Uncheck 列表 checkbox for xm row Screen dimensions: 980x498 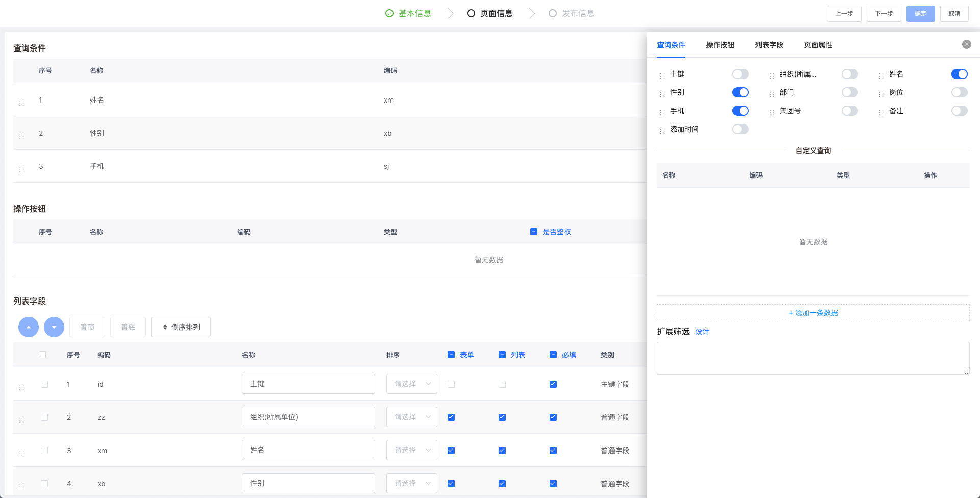click(502, 451)
